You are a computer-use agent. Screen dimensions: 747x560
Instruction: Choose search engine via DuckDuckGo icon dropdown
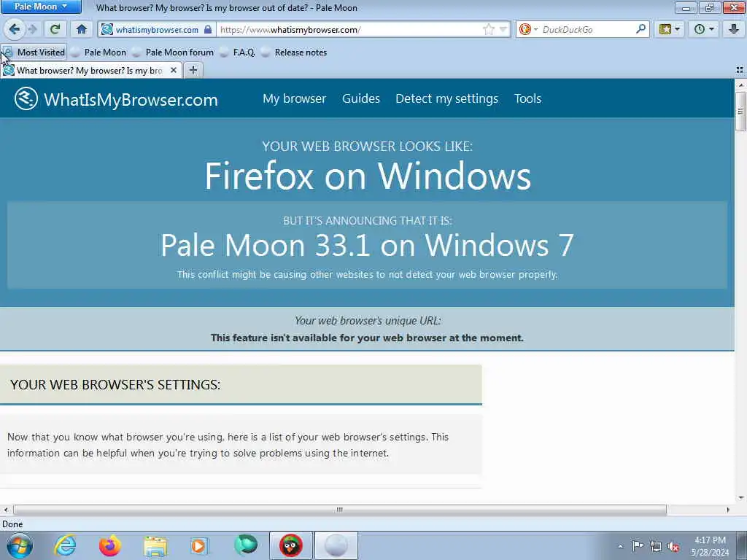528,29
